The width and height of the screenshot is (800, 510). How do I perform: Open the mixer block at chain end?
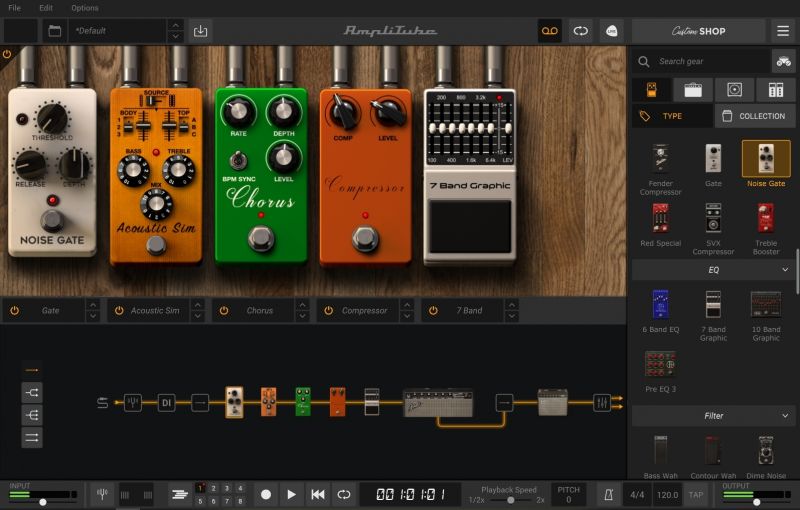point(602,403)
